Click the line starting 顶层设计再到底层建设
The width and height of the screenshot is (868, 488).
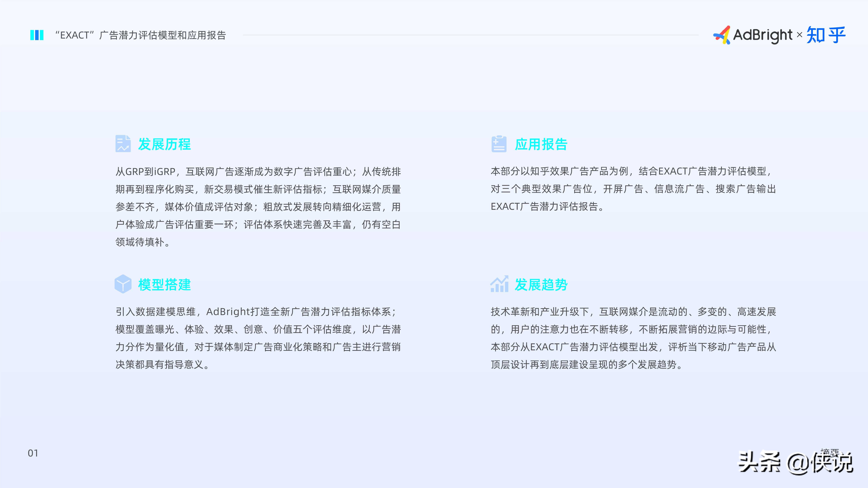tap(587, 364)
